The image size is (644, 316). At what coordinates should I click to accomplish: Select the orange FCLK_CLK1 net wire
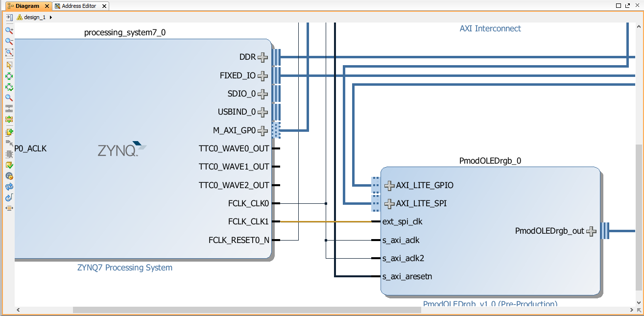(x=326, y=221)
